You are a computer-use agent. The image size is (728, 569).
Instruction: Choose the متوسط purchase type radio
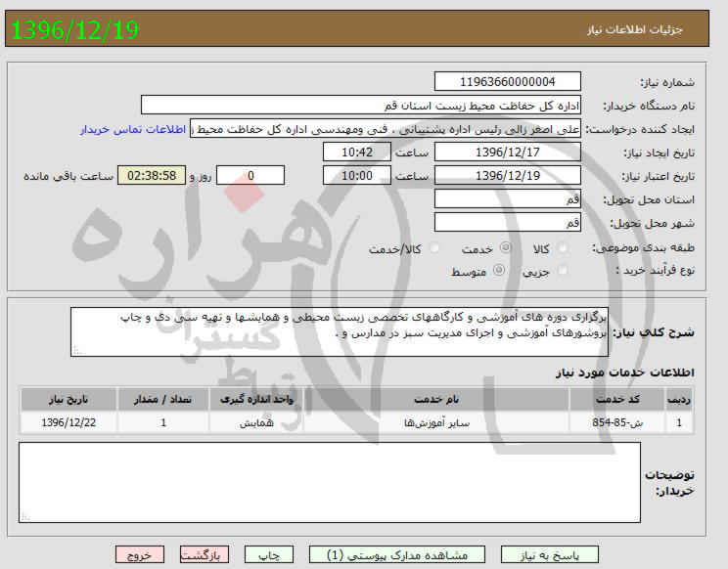tap(500, 271)
